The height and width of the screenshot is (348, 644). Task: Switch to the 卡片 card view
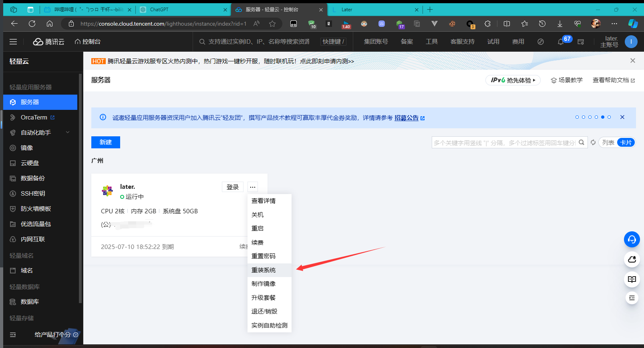[626, 142]
